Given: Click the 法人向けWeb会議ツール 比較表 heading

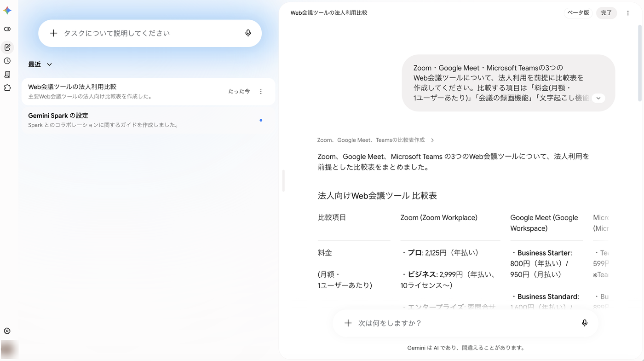Looking at the screenshot, I should (377, 196).
